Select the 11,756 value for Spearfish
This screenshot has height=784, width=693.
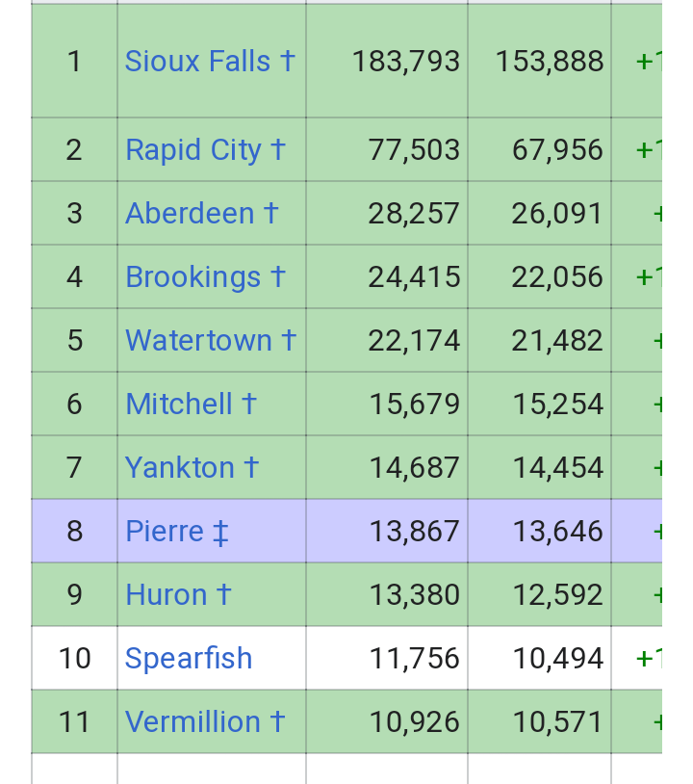413,659
